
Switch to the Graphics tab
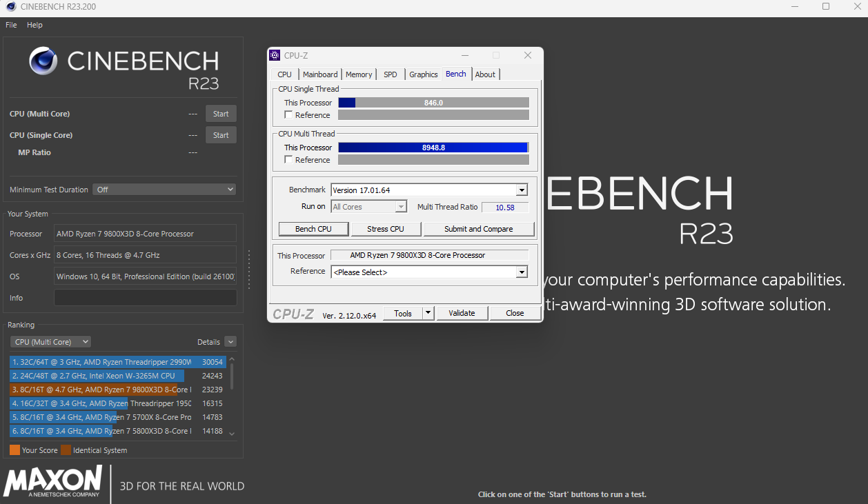coord(423,74)
